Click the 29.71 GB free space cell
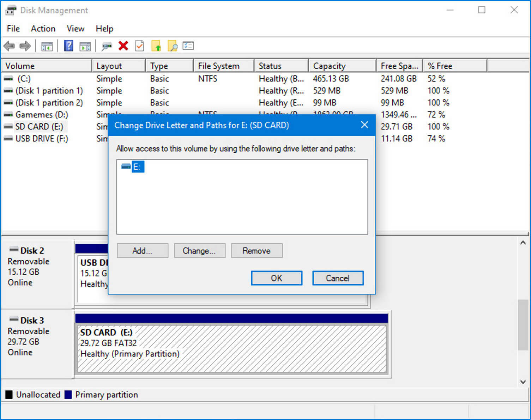This screenshot has width=531, height=420. click(x=397, y=127)
